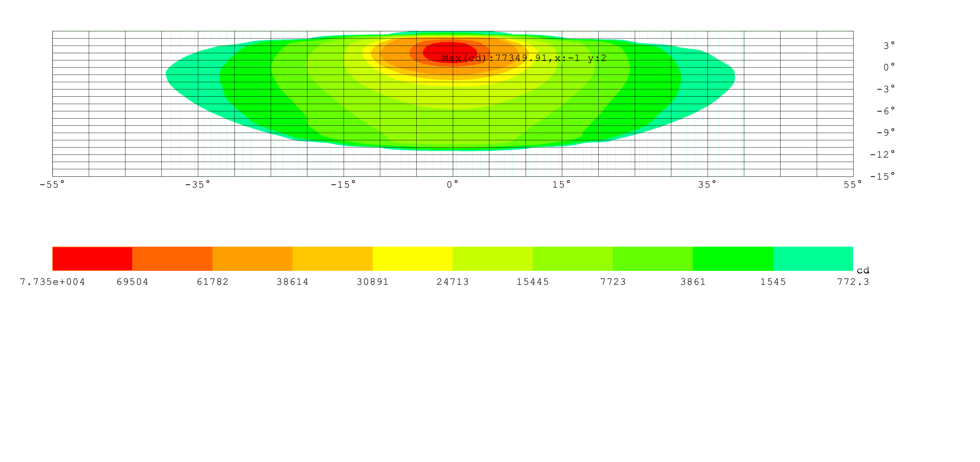Click the 0° vertical axis label on right
This screenshot has height=462, width=980.
[x=889, y=67]
